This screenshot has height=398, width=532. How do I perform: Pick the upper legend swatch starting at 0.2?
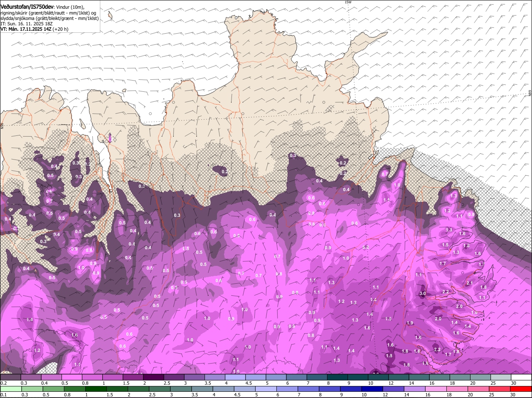10,377
